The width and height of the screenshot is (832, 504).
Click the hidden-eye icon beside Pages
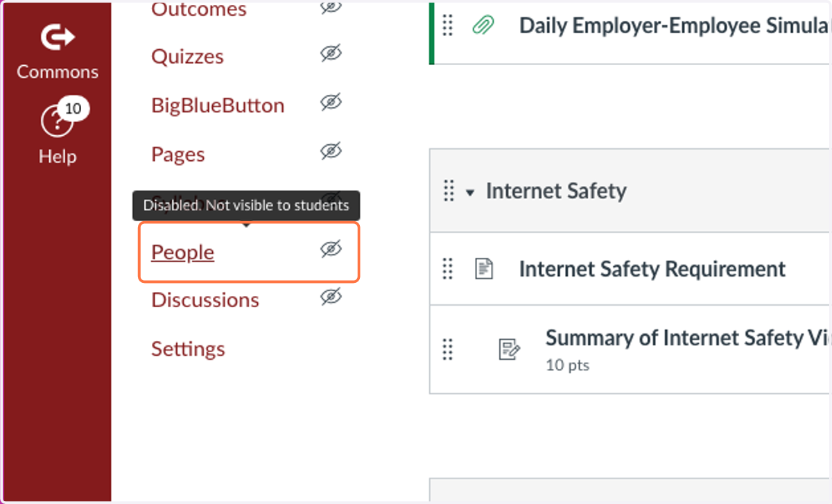pos(331,151)
